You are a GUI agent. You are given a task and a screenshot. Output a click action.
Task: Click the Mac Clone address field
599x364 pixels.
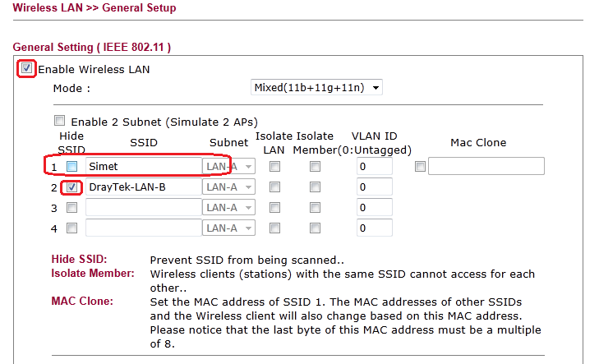(x=486, y=167)
